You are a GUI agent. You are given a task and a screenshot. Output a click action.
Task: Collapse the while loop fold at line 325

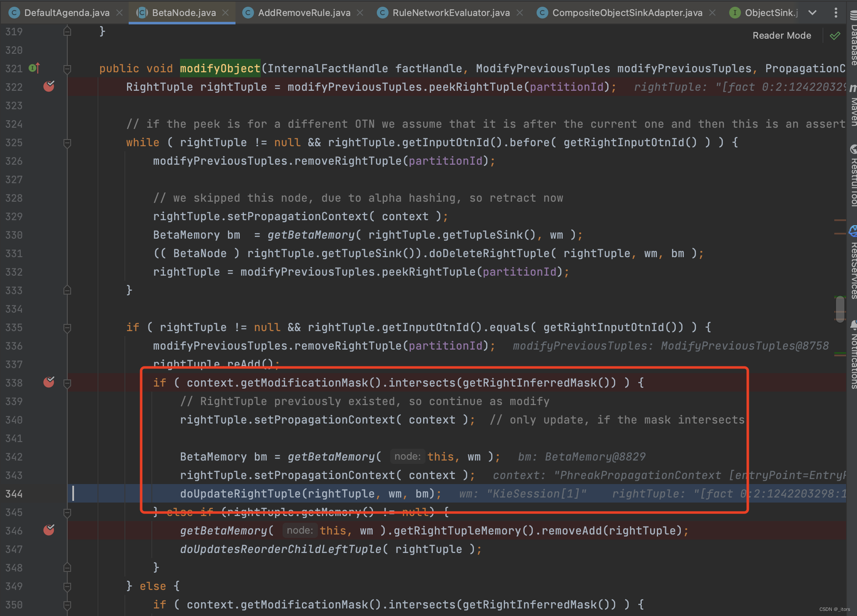point(67,143)
